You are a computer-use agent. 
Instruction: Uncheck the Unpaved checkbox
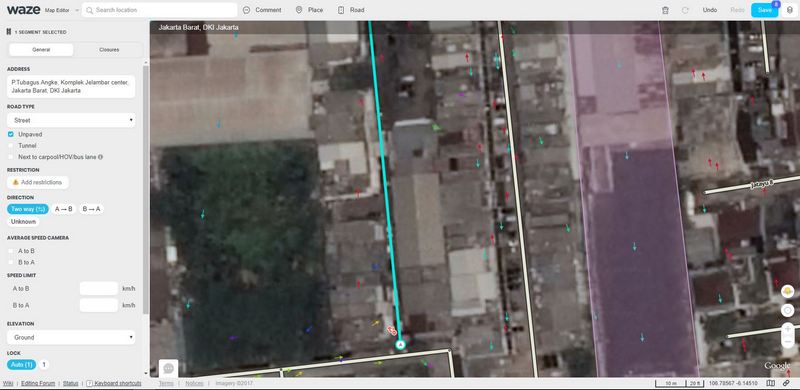point(11,134)
